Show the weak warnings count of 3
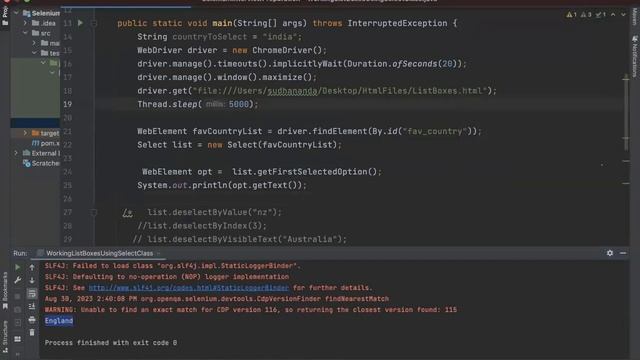The width and height of the screenshot is (640, 360). 586,15
